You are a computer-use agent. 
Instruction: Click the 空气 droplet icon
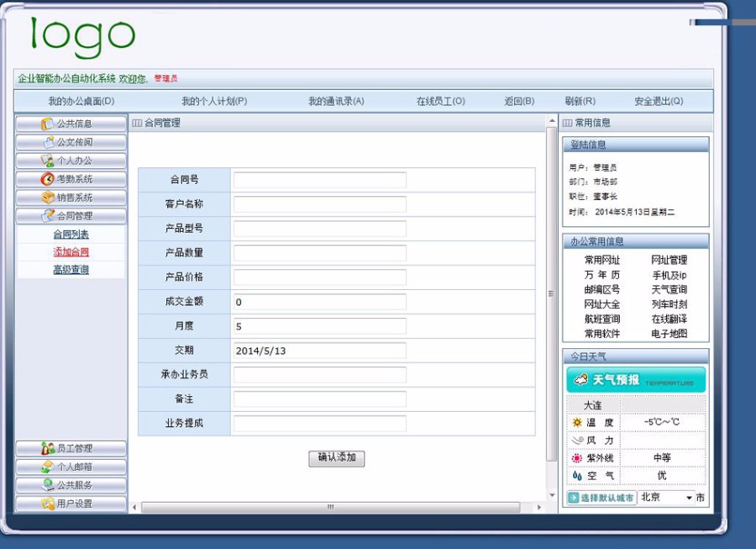pyautogui.click(x=577, y=476)
